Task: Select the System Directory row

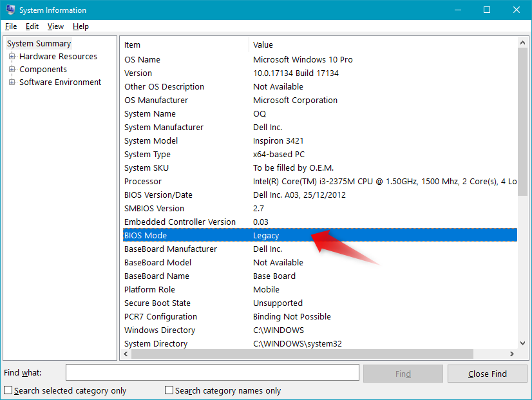Action: (x=320, y=344)
